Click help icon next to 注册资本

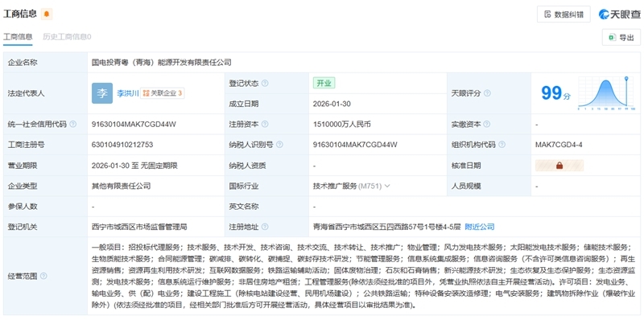[265, 125]
